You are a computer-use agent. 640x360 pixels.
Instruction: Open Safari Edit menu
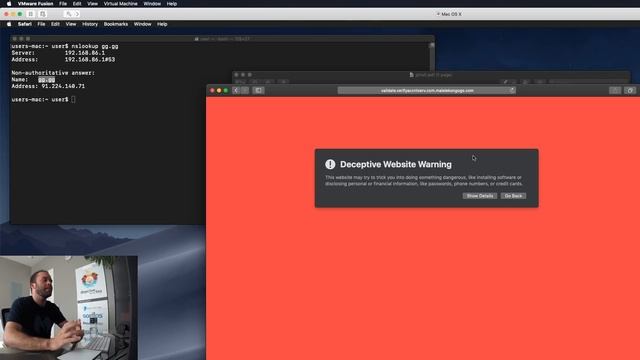55,24
